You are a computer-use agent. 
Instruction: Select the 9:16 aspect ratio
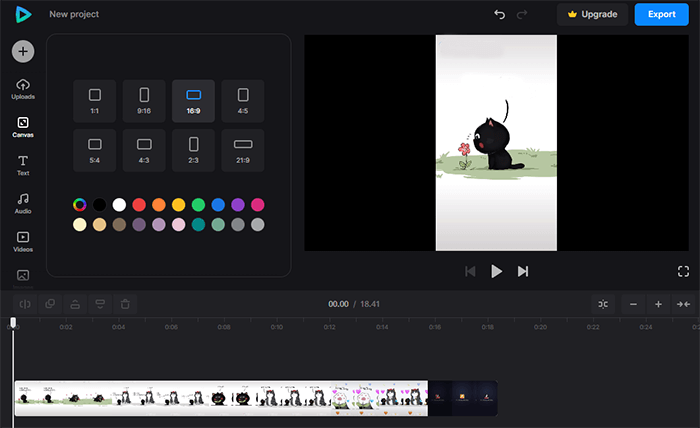[x=144, y=101]
